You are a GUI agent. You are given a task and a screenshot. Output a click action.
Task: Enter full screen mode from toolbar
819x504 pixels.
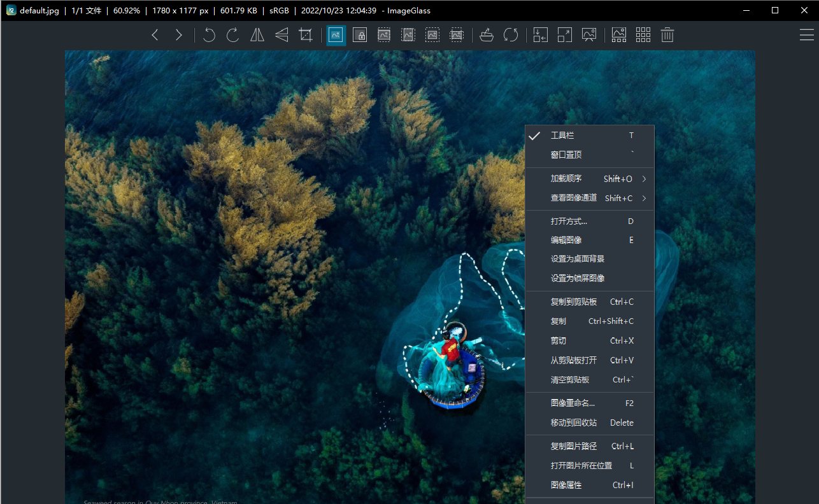565,35
